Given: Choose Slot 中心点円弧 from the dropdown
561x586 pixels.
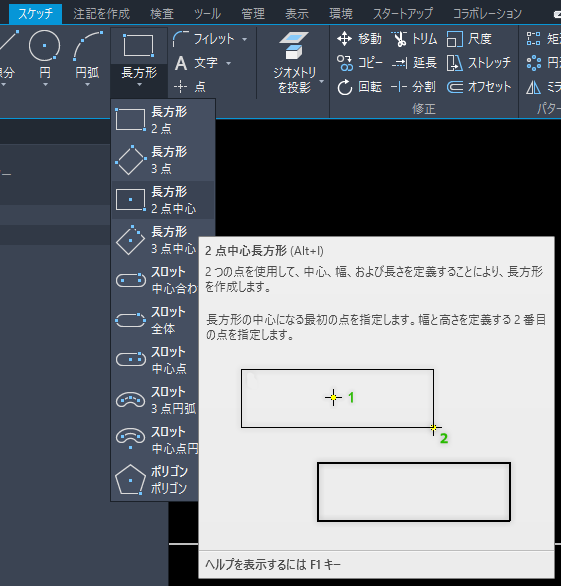Looking at the screenshot, I should point(155,440).
